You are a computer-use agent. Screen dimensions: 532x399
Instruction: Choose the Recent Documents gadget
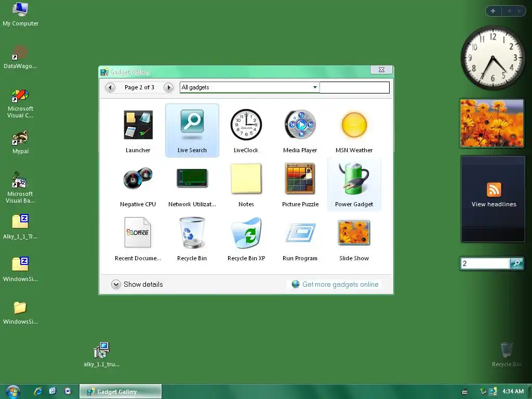(138, 232)
